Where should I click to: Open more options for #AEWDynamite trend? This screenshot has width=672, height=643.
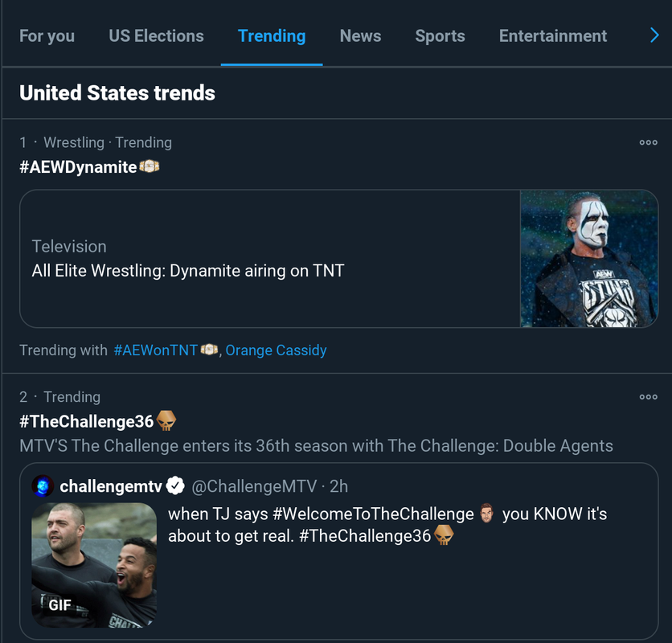(x=648, y=143)
